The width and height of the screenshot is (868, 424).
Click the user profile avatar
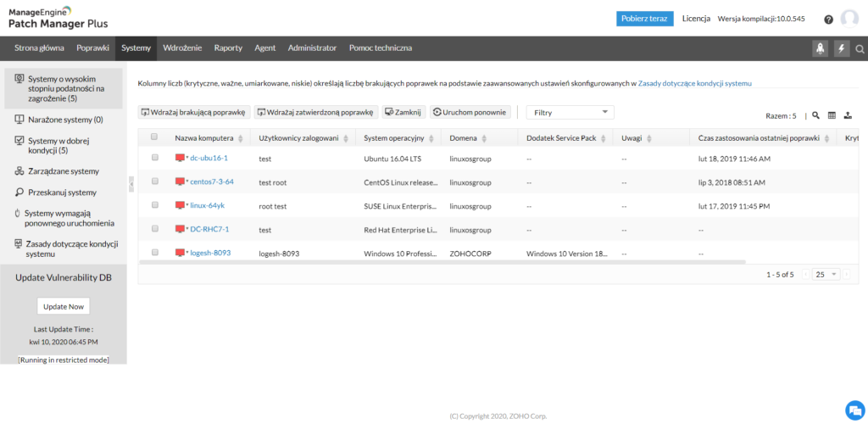(x=849, y=19)
